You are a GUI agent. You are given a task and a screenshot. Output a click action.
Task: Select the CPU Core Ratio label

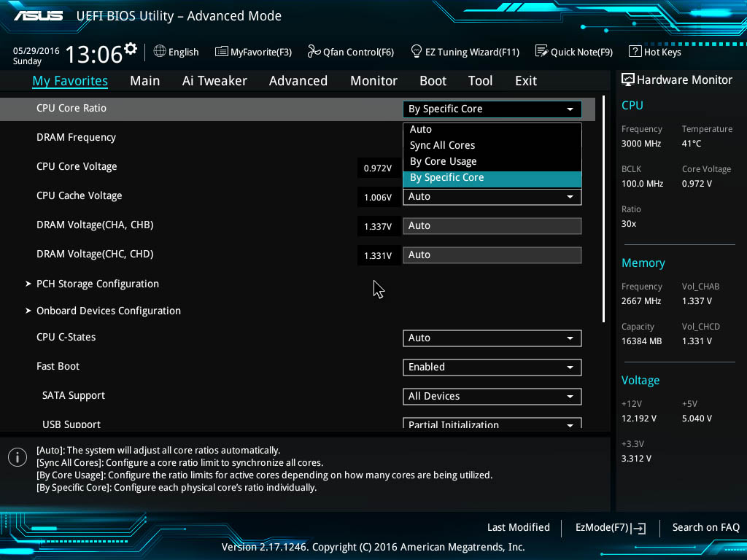pyautogui.click(x=71, y=108)
